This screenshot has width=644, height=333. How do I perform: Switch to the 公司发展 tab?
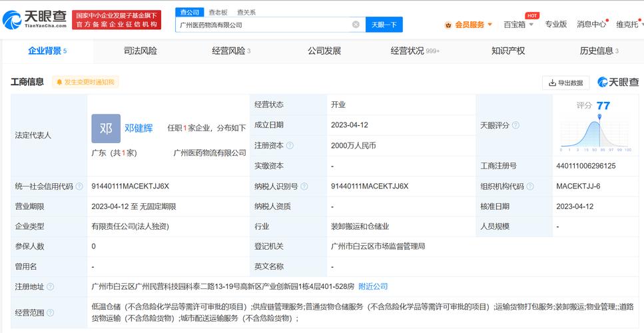324,51
